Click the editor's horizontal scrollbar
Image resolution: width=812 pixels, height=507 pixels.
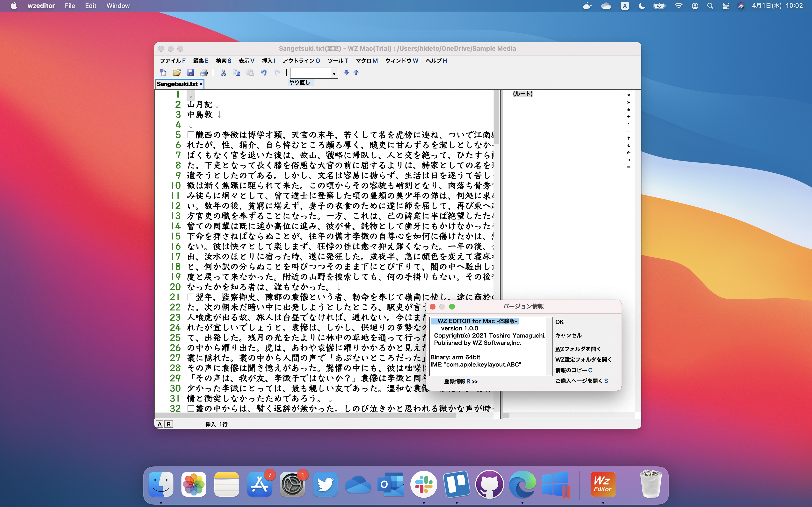pyautogui.click(x=302, y=415)
